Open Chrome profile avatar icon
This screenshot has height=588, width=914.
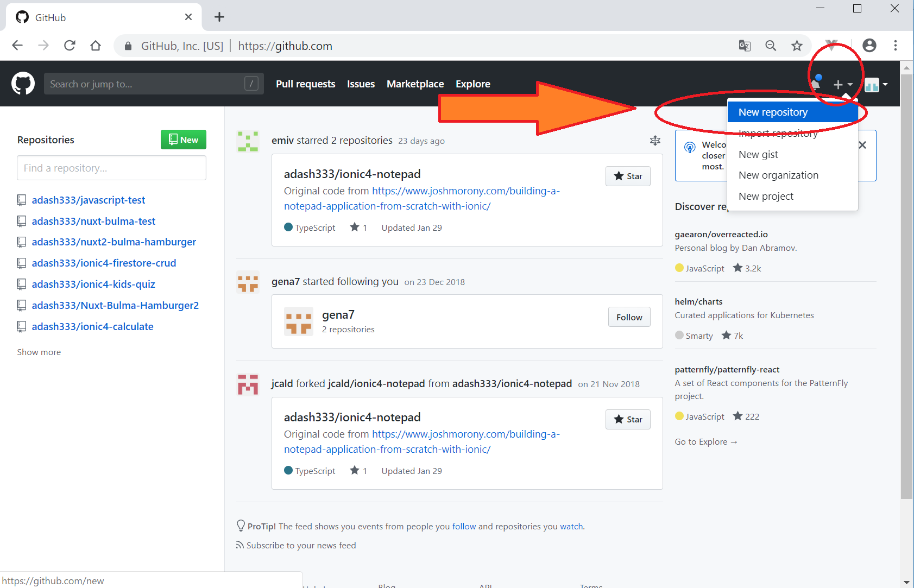tap(869, 46)
